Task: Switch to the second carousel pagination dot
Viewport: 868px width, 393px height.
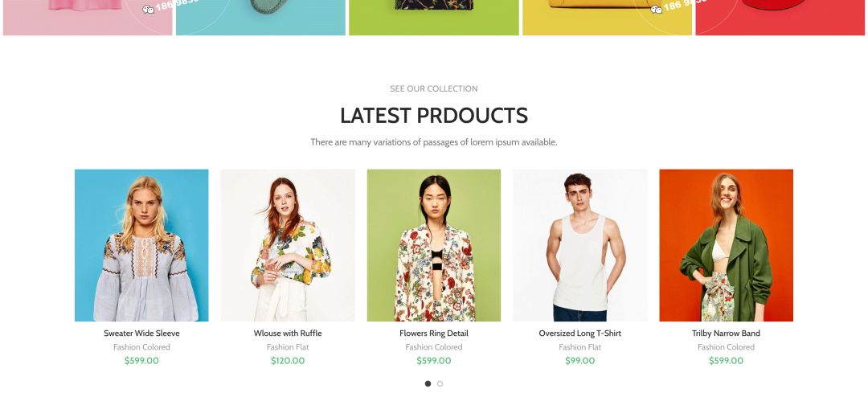Action: (440, 383)
